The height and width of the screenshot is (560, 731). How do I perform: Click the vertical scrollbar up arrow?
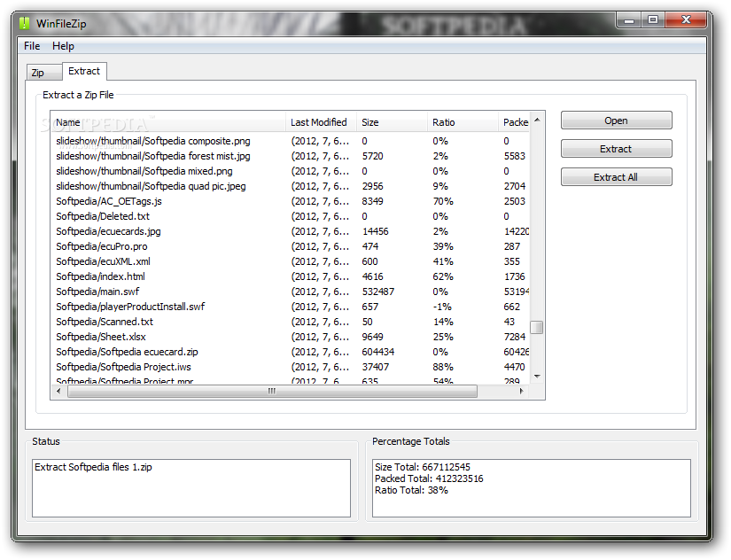(537, 121)
